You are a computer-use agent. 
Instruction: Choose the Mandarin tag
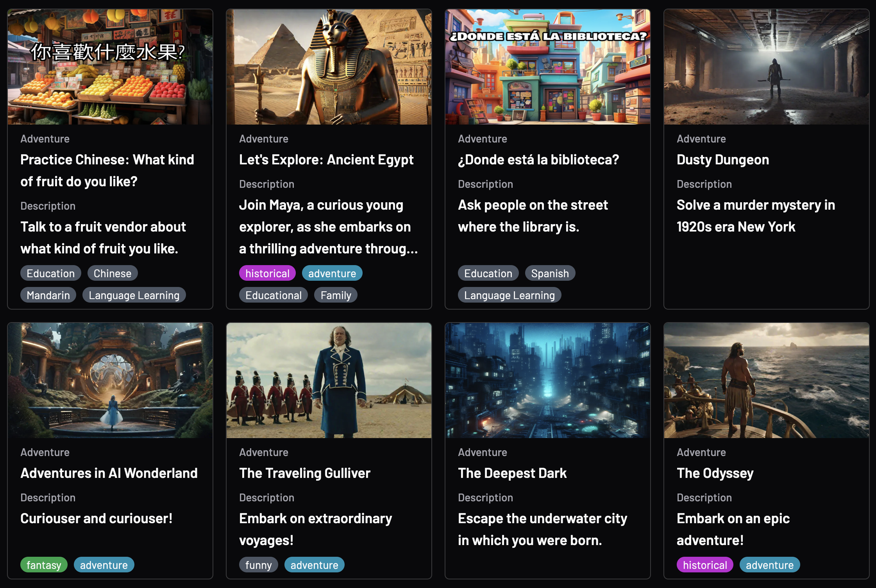[48, 295]
